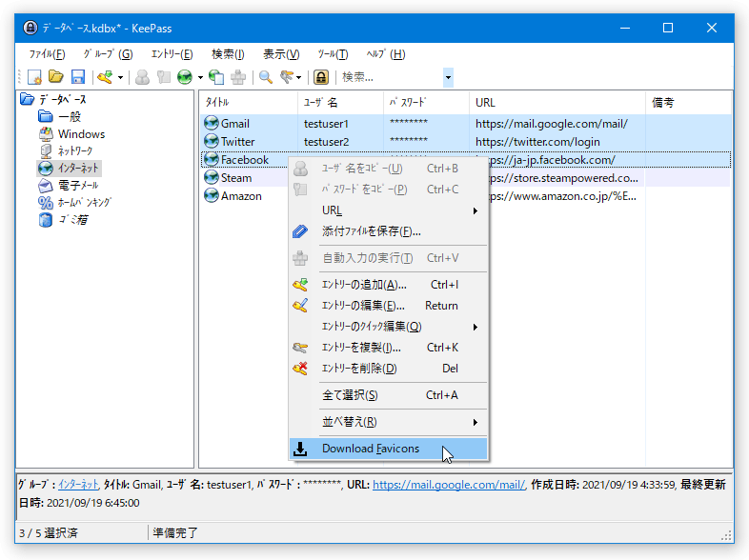Image resolution: width=749 pixels, height=560 pixels.
Task: Click the Add entry key icon
Action: tap(105, 77)
